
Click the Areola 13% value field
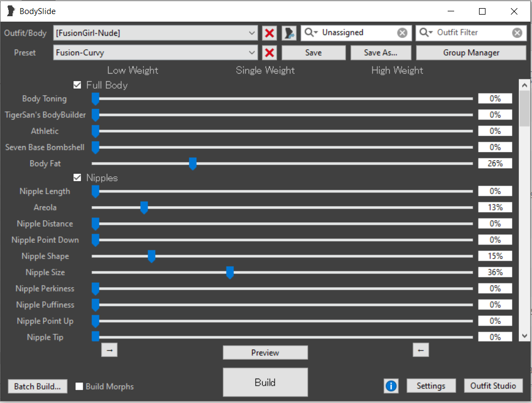495,207
